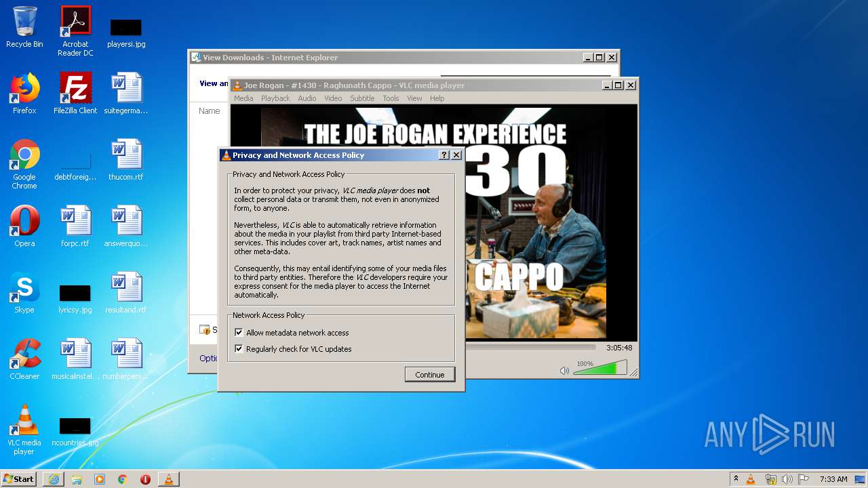The height and width of the screenshot is (488, 868).
Task: Adjust the VLC volume slider
Action: [600, 368]
